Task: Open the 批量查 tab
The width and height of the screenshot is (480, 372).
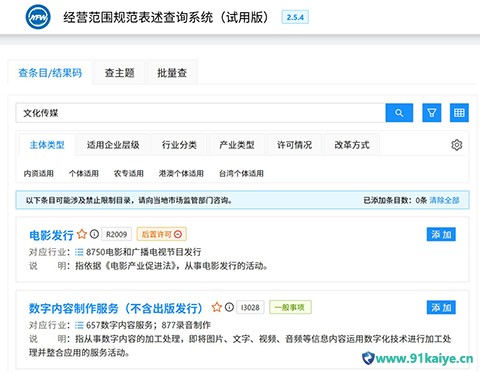Action: coord(172,73)
